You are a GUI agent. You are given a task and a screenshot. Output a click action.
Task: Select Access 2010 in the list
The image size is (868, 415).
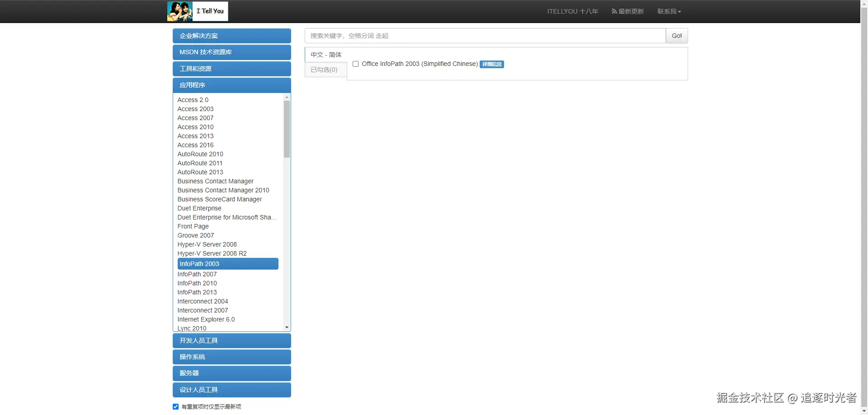[195, 127]
